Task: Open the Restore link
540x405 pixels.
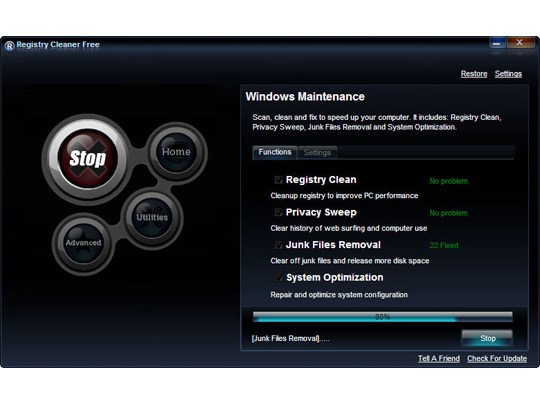Action: pos(474,74)
